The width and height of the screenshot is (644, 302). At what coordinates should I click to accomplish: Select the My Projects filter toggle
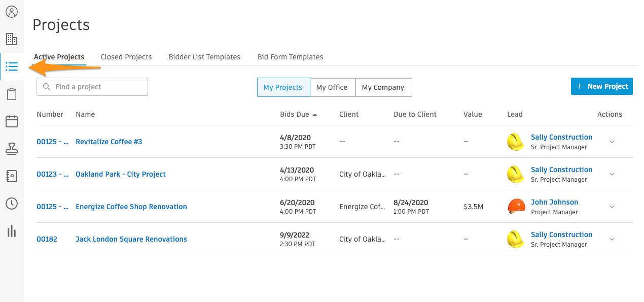pyautogui.click(x=283, y=87)
